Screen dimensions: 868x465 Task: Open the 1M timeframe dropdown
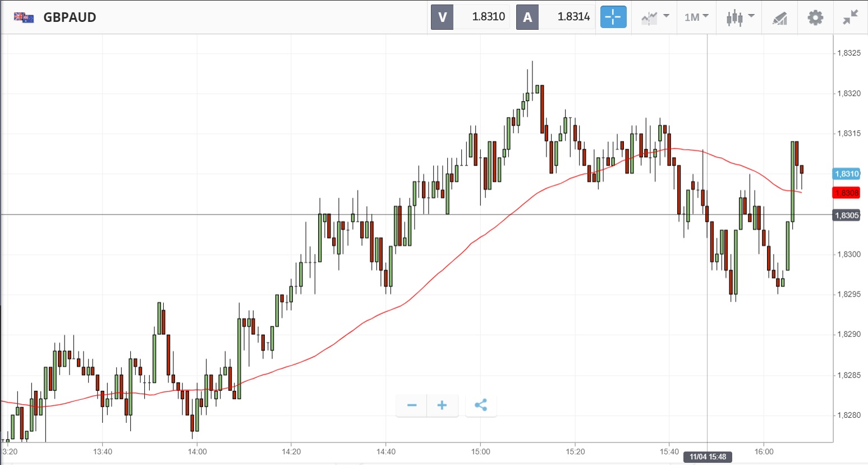696,17
